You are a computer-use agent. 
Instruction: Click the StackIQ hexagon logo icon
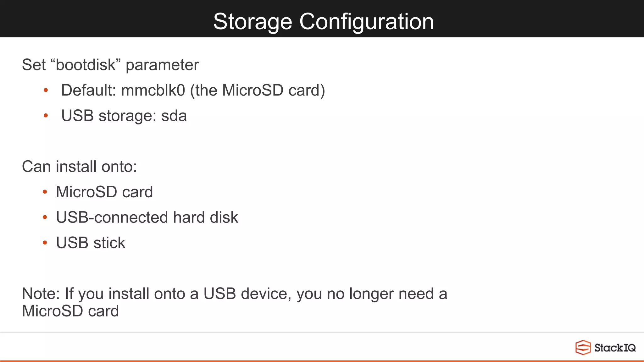point(583,348)
